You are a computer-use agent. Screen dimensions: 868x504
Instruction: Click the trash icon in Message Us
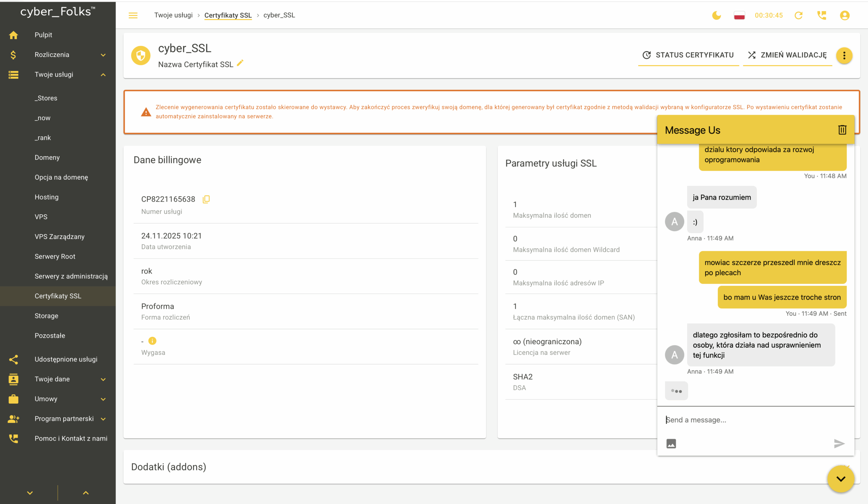(842, 130)
